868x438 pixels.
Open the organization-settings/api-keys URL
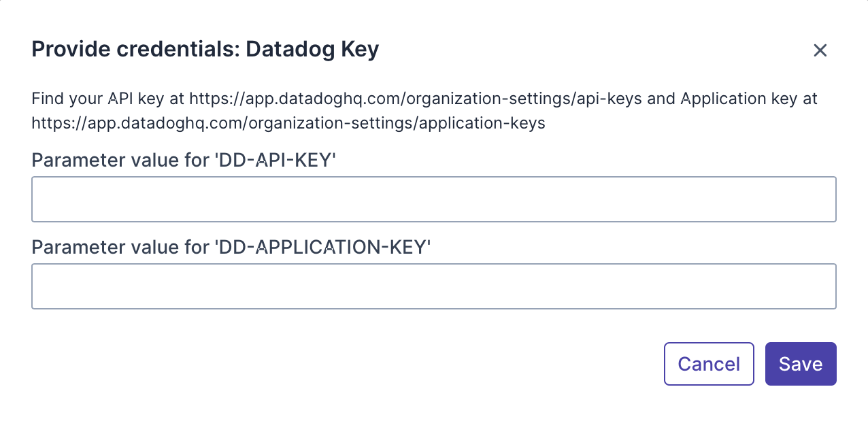tap(416, 99)
